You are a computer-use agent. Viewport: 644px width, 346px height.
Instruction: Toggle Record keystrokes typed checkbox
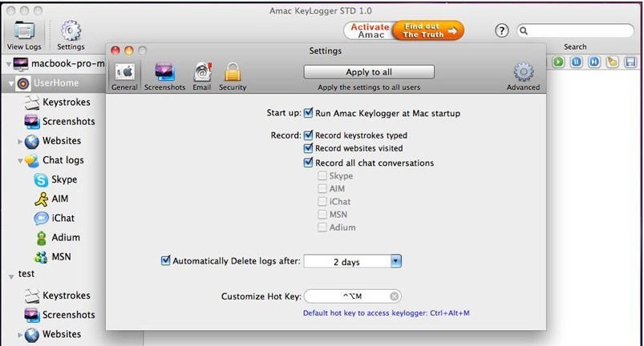(308, 135)
